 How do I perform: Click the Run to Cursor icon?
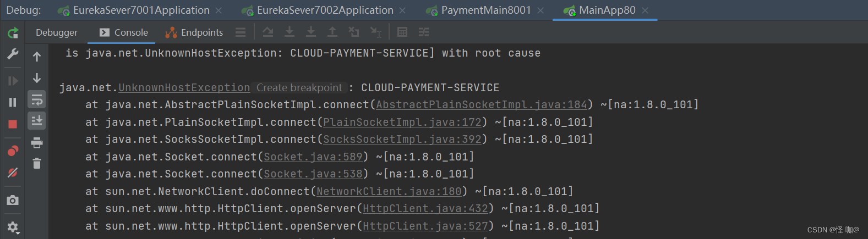[376, 32]
